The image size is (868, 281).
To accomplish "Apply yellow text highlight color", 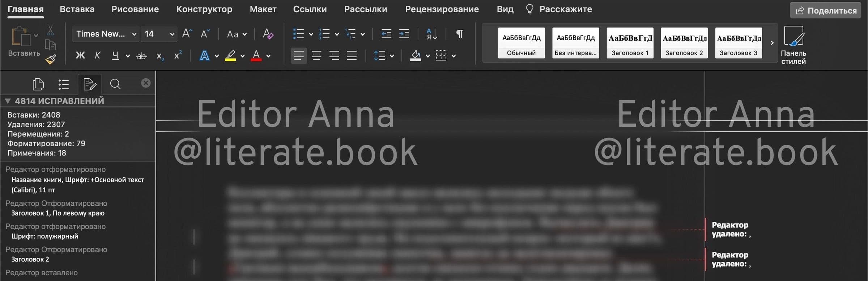I will pos(230,56).
